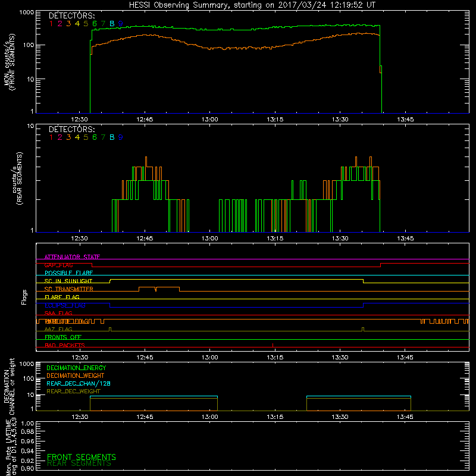
Task: Click the 12:45 tick under rear segments plot
Action: tap(145, 239)
